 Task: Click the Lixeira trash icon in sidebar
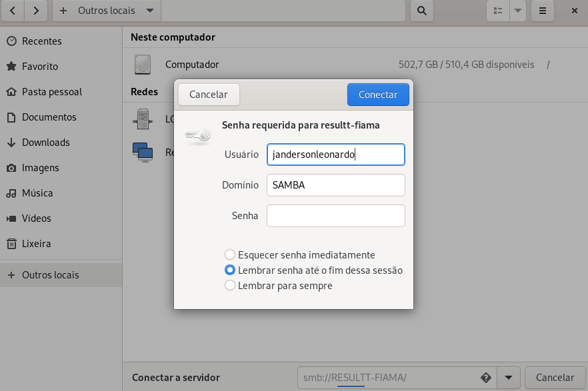(11, 244)
